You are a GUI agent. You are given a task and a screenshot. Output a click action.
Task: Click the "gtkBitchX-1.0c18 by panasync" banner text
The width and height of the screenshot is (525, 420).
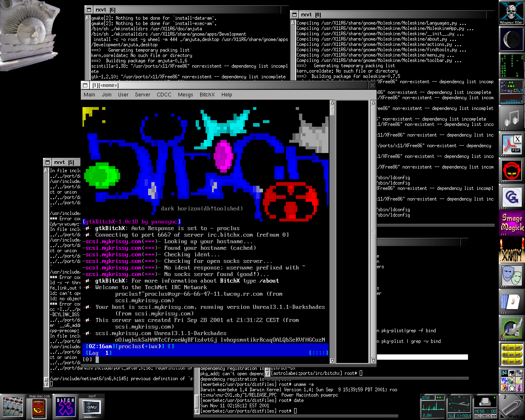click(132, 222)
